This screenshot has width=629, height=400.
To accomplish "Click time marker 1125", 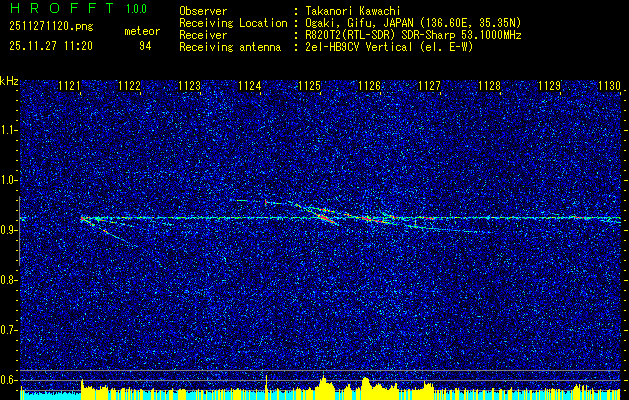I will [310, 85].
